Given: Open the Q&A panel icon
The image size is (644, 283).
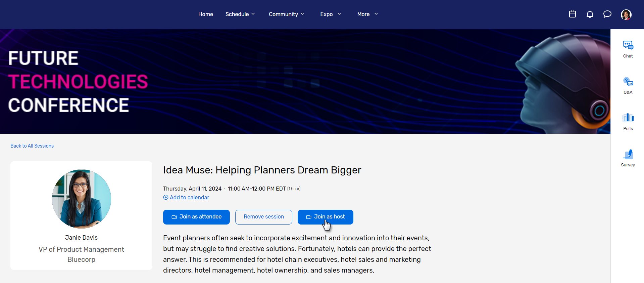Looking at the screenshot, I should coord(628,85).
